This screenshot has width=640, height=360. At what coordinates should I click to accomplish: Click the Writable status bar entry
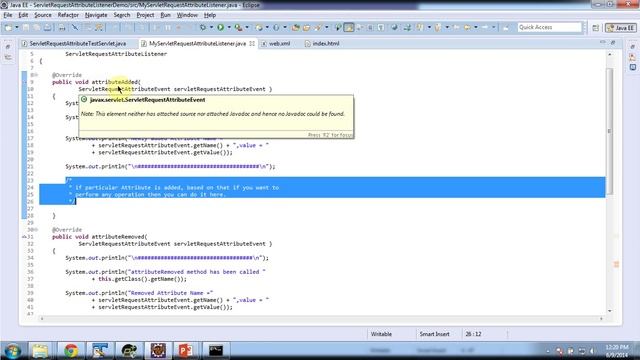coord(381,334)
